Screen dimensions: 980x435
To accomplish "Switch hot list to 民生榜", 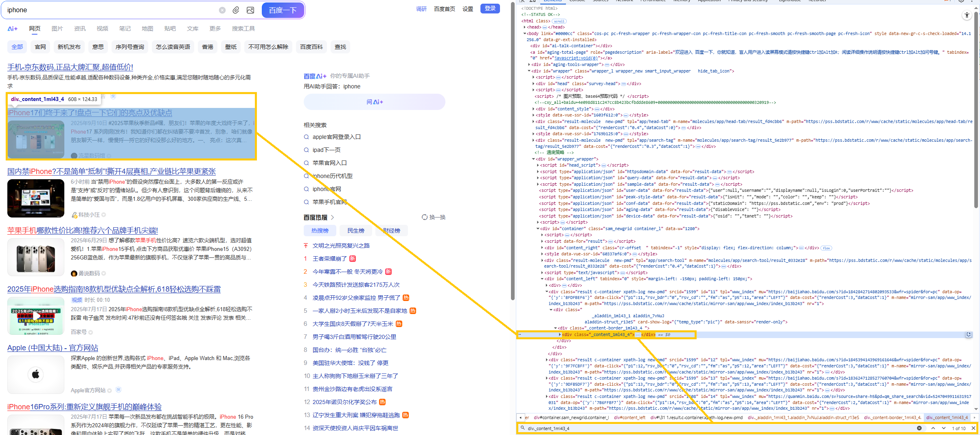I will coord(355,231).
